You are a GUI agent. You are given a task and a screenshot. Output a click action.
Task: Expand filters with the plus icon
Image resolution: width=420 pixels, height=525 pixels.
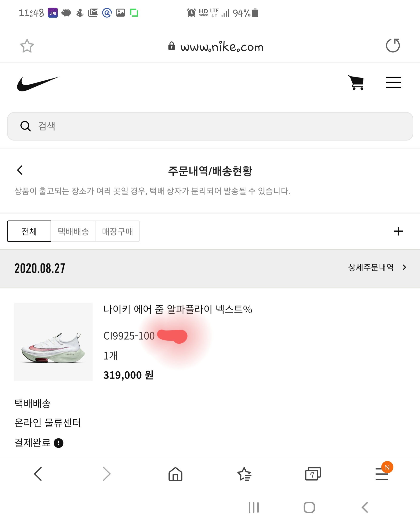[x=398, y=231]
